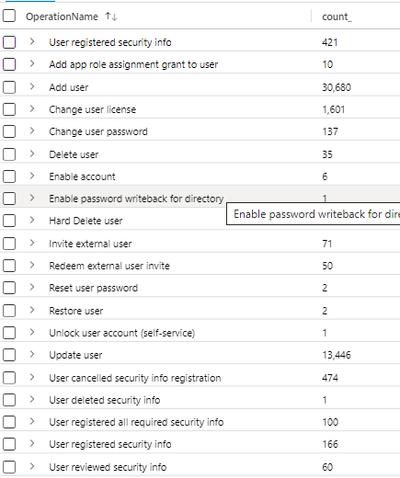
Task: Tick the Delete user row checkbox
Action: pyautogui.click(x=9, y=154)
